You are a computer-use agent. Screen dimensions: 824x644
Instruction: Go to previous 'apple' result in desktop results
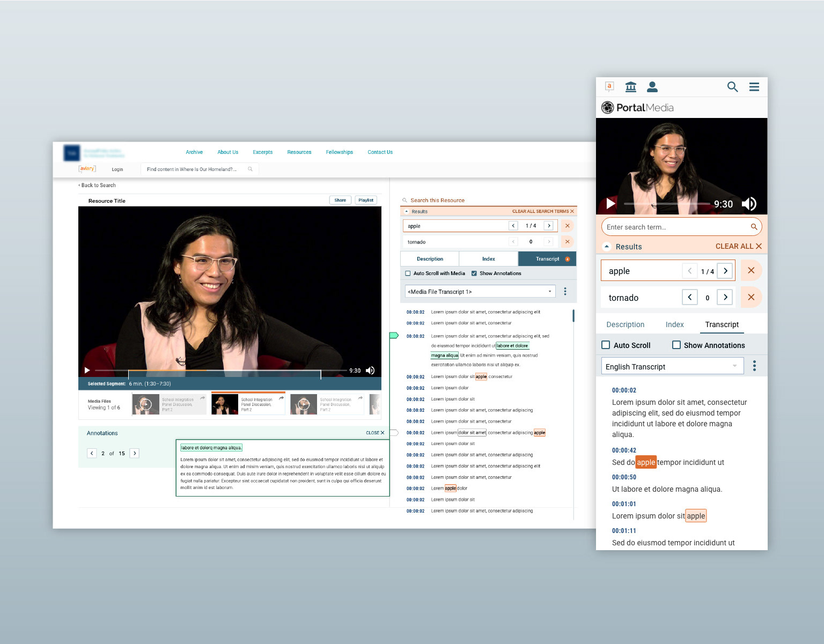pyautogui.click(x=513, y=226)
